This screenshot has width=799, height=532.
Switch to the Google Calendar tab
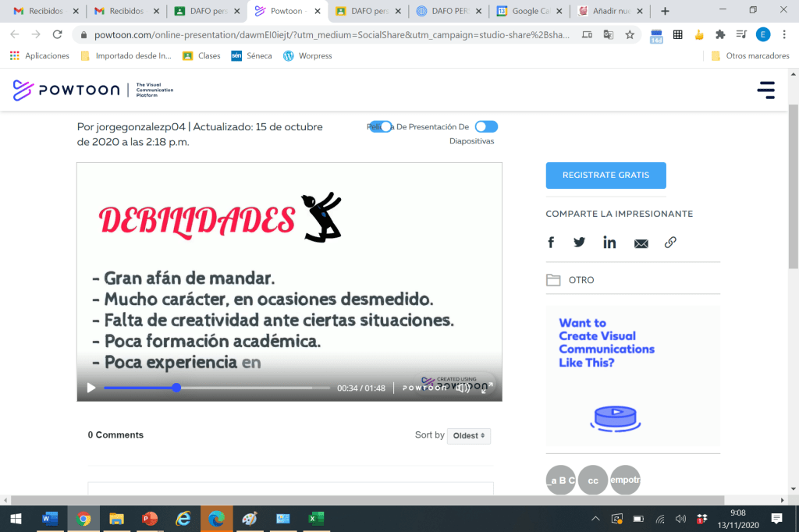tap(528, 12)
